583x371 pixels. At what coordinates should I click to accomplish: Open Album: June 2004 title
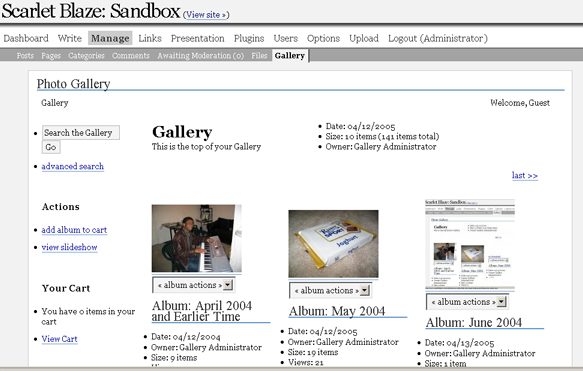point(474,322)
